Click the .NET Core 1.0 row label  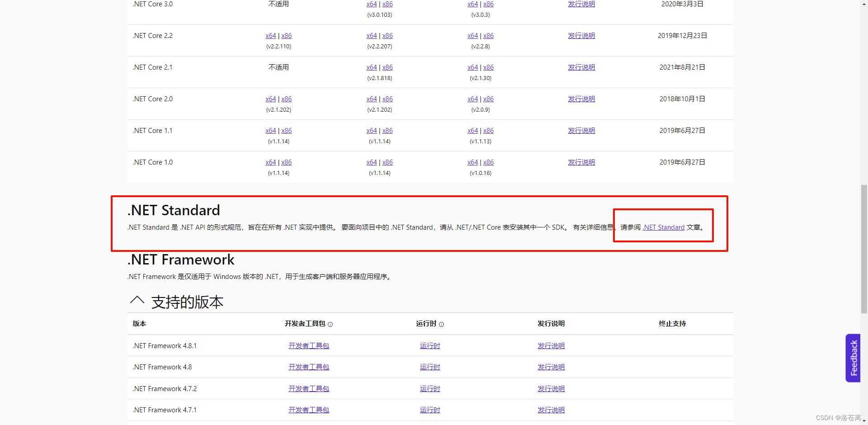click(153, 162)
